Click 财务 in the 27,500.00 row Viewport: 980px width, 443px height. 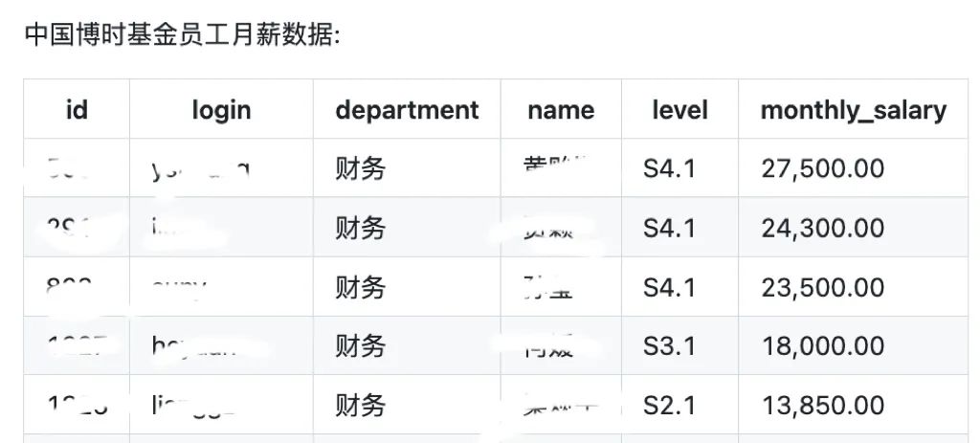coord(360,168)
